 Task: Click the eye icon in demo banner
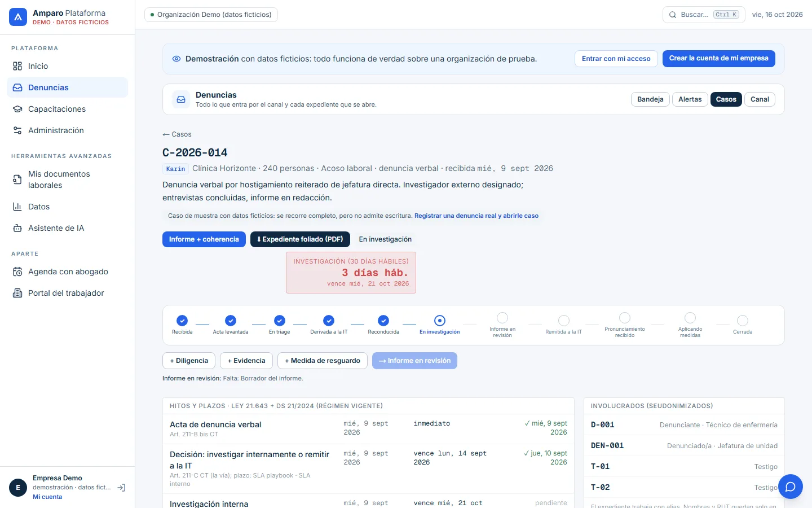[x=176, y=59]
